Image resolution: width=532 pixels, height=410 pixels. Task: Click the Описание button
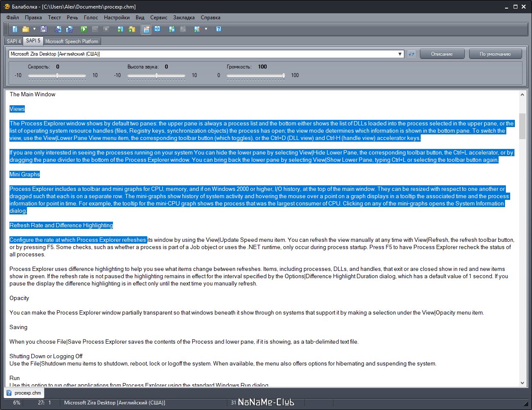pos(442,54)
